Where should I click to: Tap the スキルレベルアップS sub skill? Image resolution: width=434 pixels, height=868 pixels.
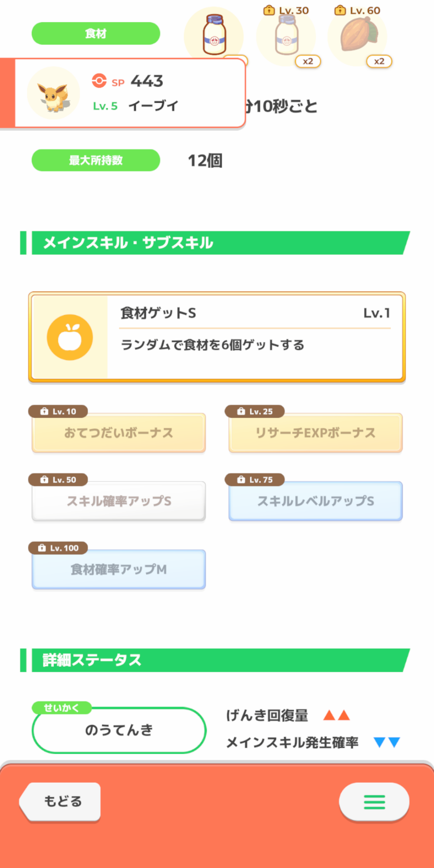316,501
